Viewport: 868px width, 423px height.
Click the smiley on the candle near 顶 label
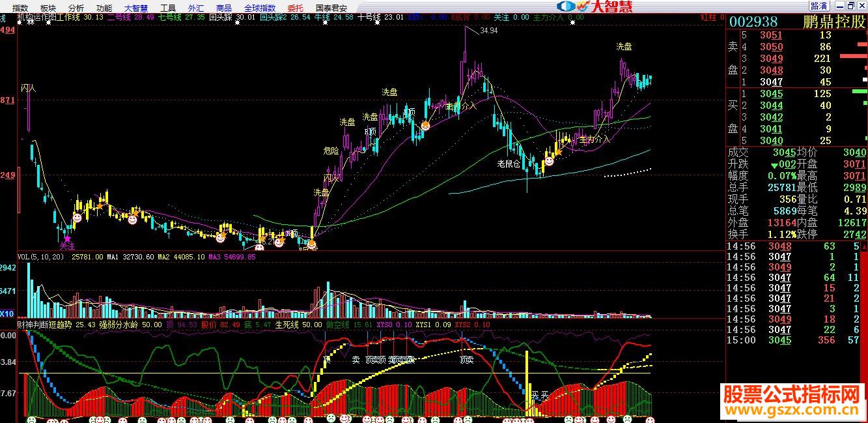[425, 125]
